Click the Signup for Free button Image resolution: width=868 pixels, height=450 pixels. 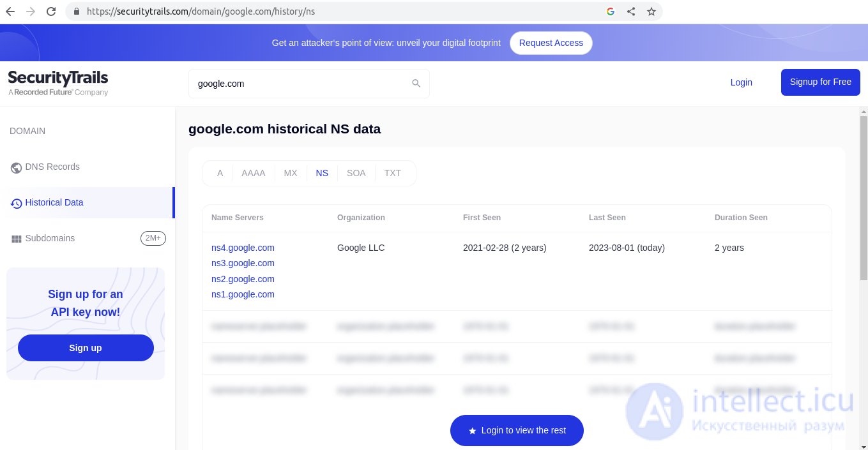pos(821,82)
